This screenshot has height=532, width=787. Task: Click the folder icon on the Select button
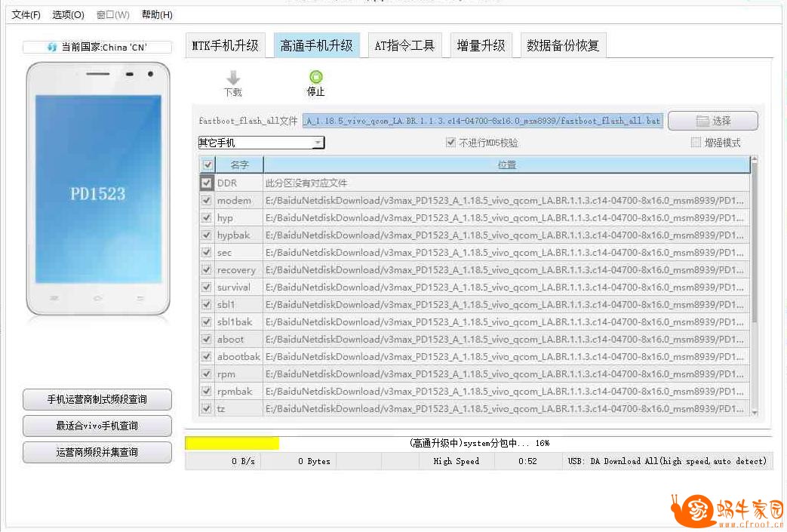coord(702,121)
